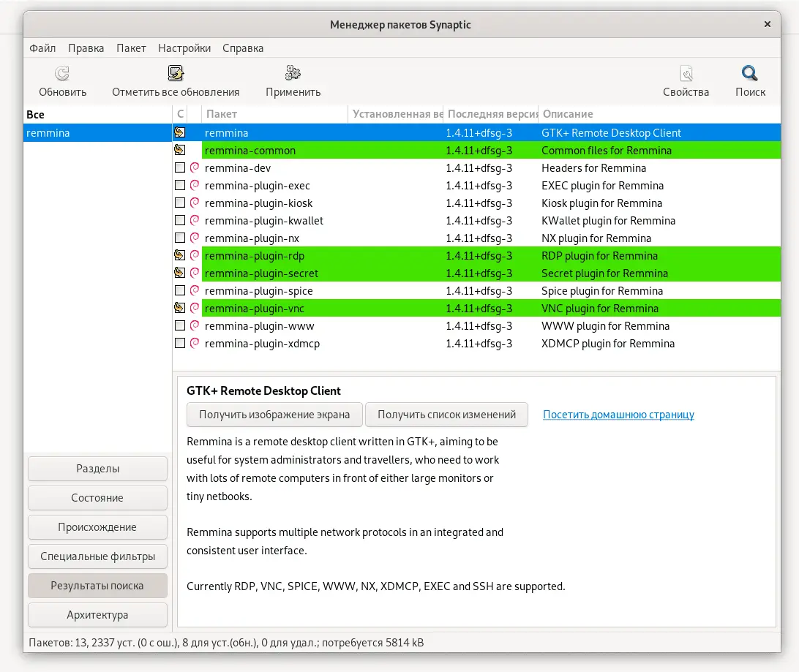Select Результаты поиска view
Screen dimensions: 799x672
click(97, 586)
